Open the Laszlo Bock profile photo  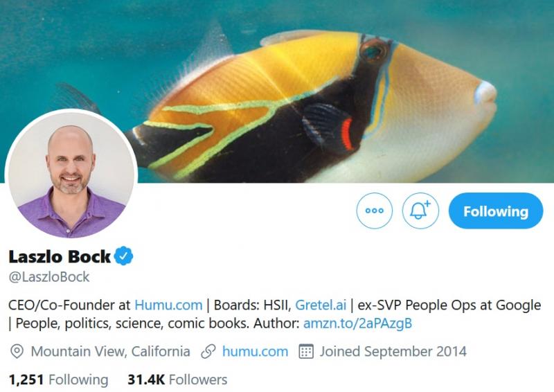coord(71,175)
